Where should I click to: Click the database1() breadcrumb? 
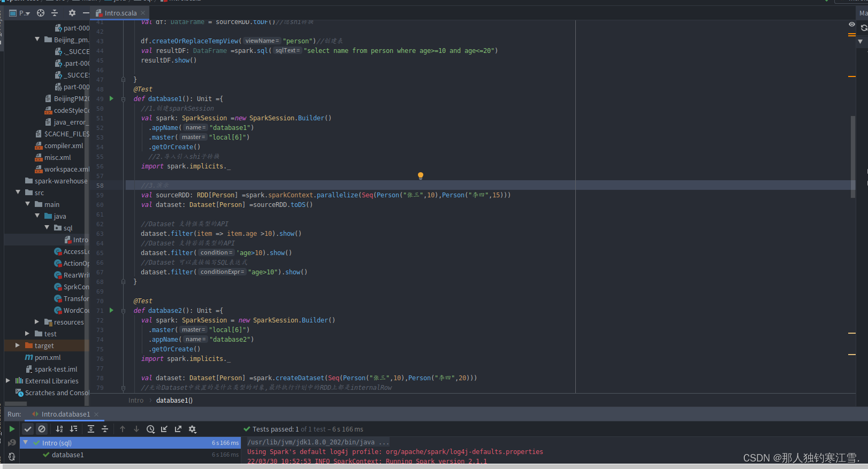[174, 400]
